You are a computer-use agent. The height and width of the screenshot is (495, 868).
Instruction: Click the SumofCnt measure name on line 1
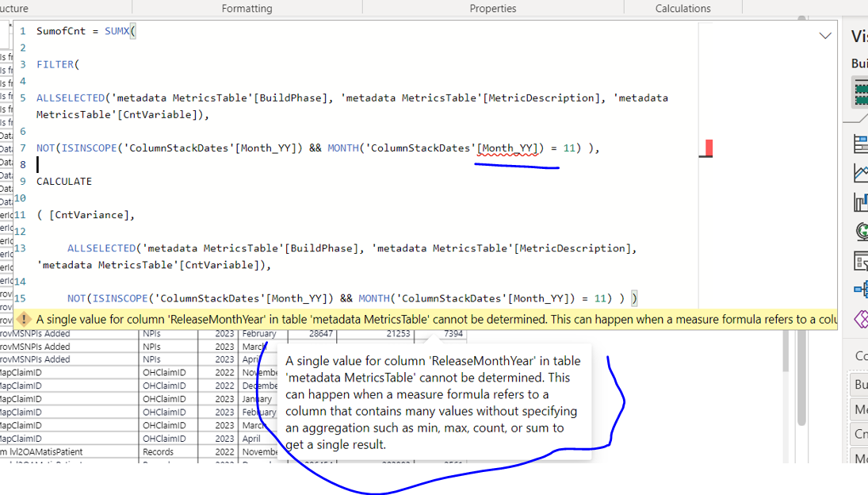(61, 31)
